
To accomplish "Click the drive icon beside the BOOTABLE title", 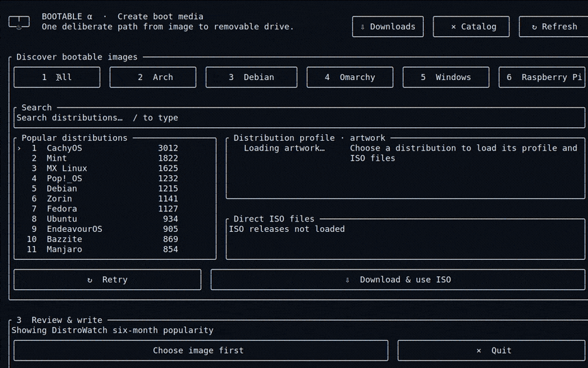I will 19,22.
